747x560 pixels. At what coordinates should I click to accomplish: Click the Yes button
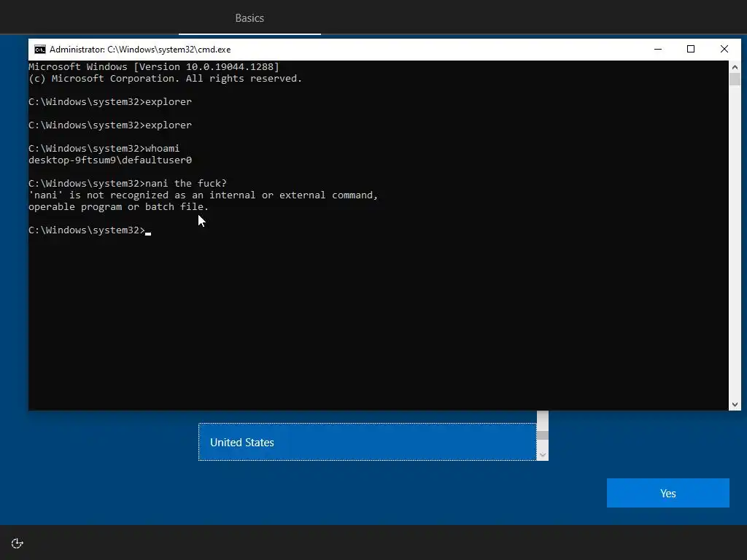pyautogui.click(x=668, y=493)
